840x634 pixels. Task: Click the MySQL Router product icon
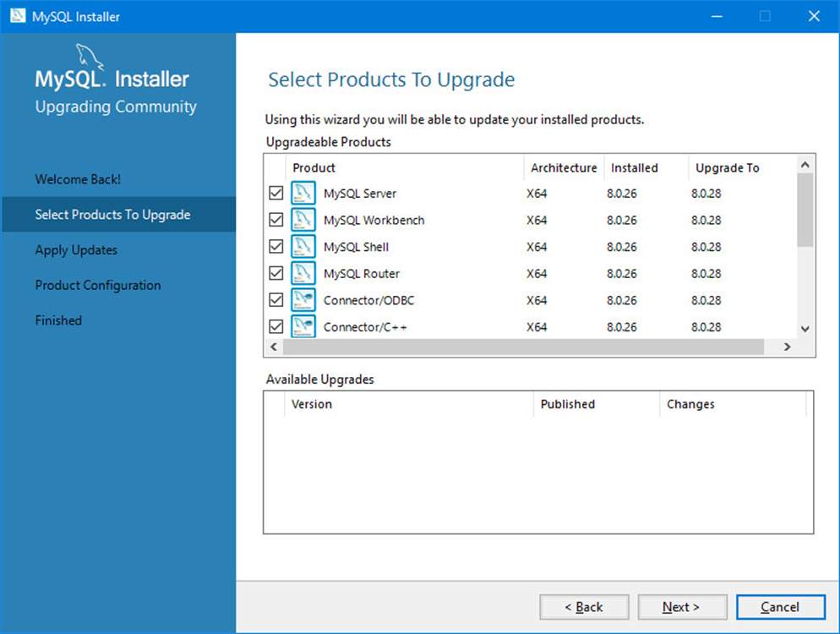coord(303,273)
